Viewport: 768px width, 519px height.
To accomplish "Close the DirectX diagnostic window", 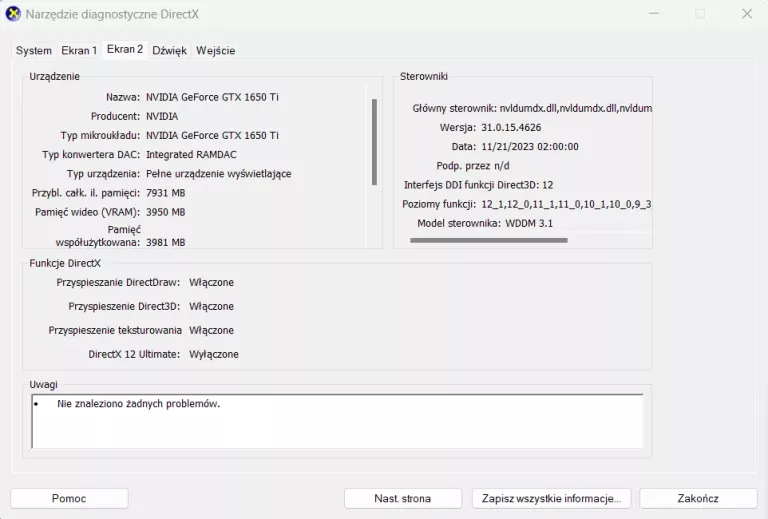I will [747, 14].
